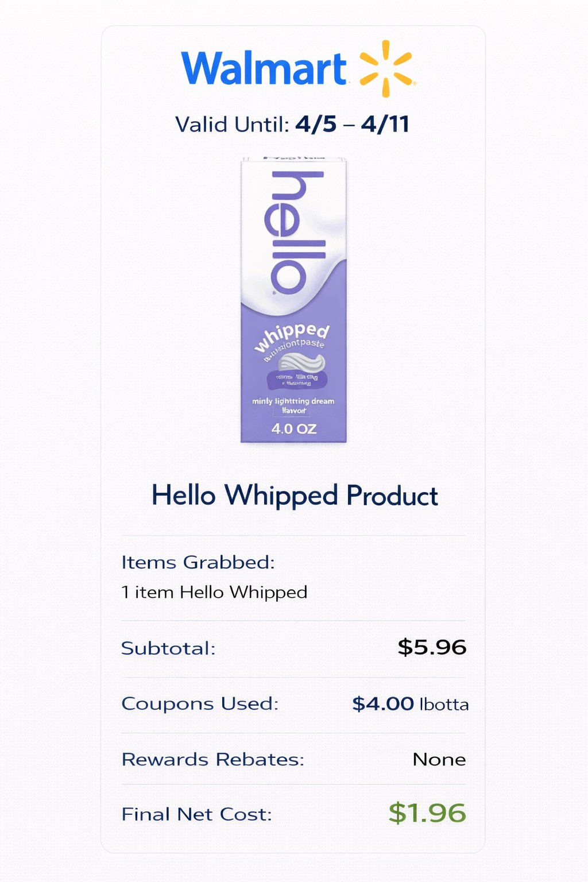Click the green $1.96 final cost
The image size is (588, 882).
tap(427, 813)
